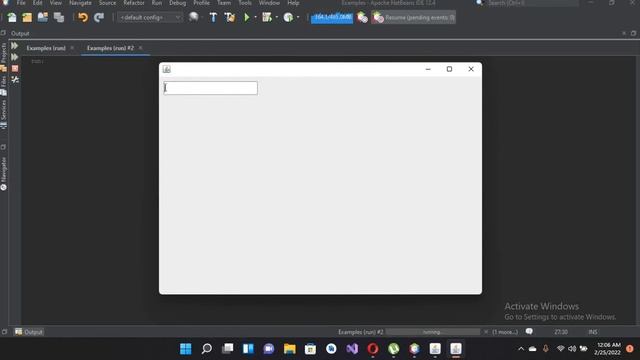The image size is (640, 360).
Task: Click the IDE search field
Action: point(532,3)
